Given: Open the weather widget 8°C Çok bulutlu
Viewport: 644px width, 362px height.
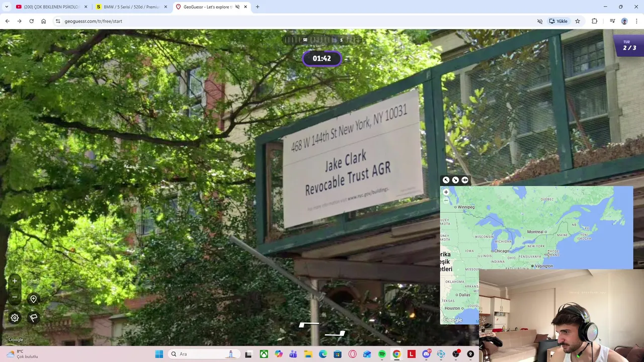Looking at the screenshot, I should tap(21, 354).
